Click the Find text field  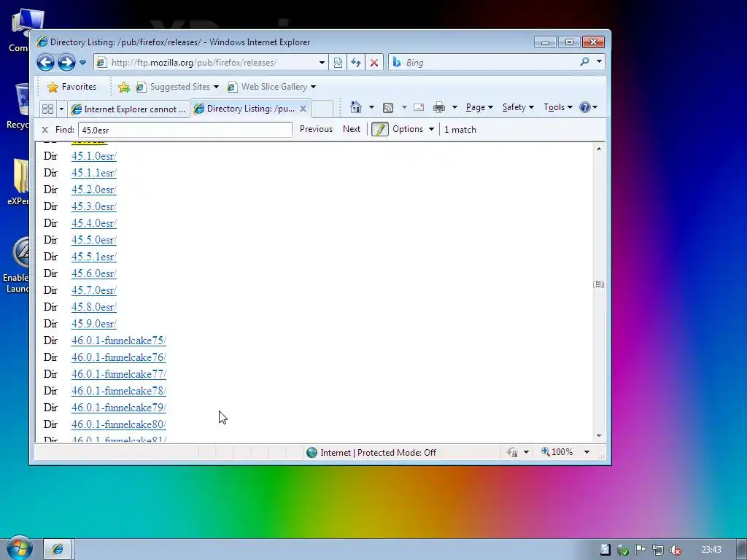185,130
